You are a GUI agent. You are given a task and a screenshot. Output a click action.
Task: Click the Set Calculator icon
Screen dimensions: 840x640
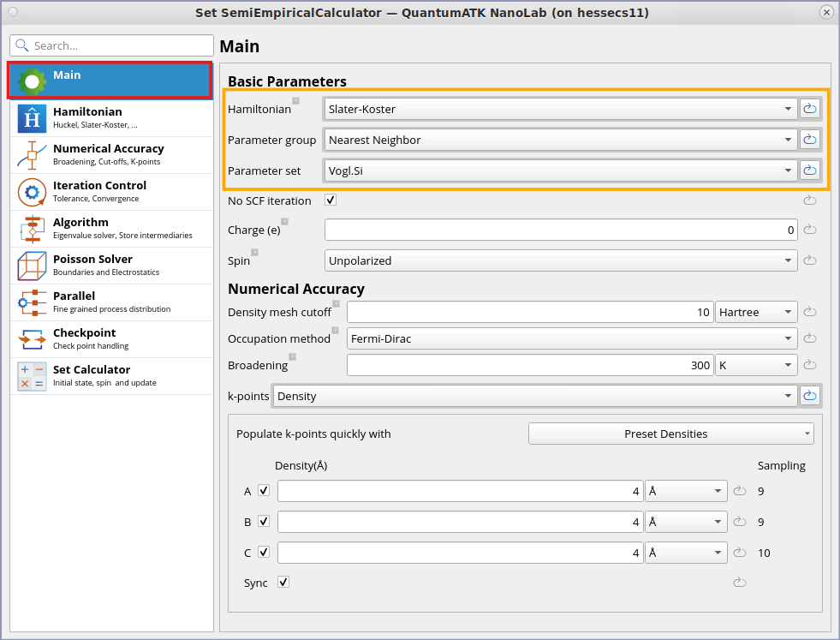[32, 377]
